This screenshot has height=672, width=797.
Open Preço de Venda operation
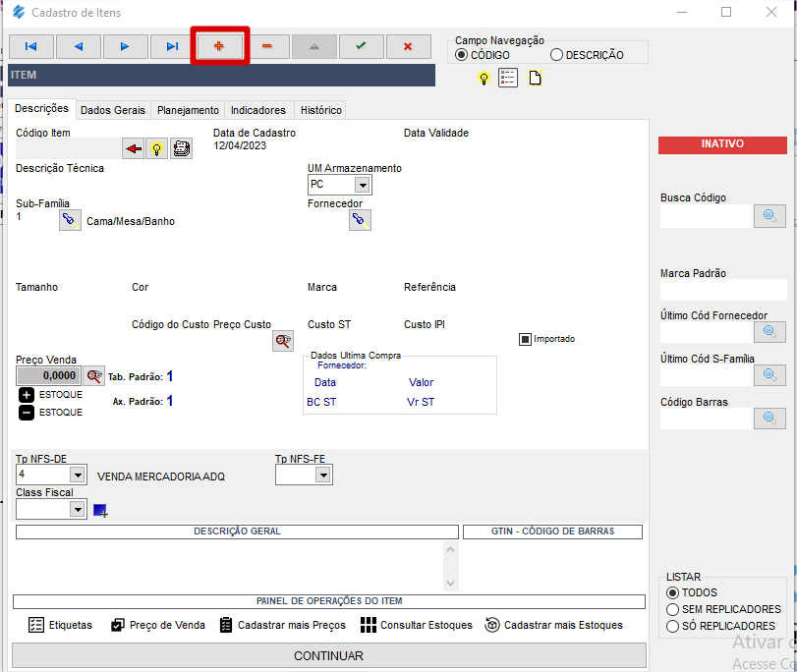click(158, 625)
